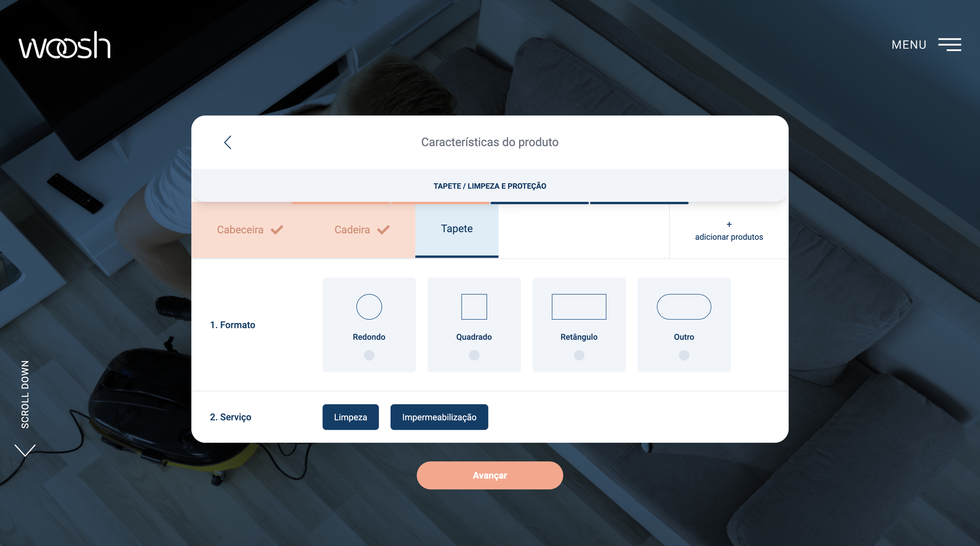
Task: Click the 1. Formato label
Action: (x=233, y=325)
